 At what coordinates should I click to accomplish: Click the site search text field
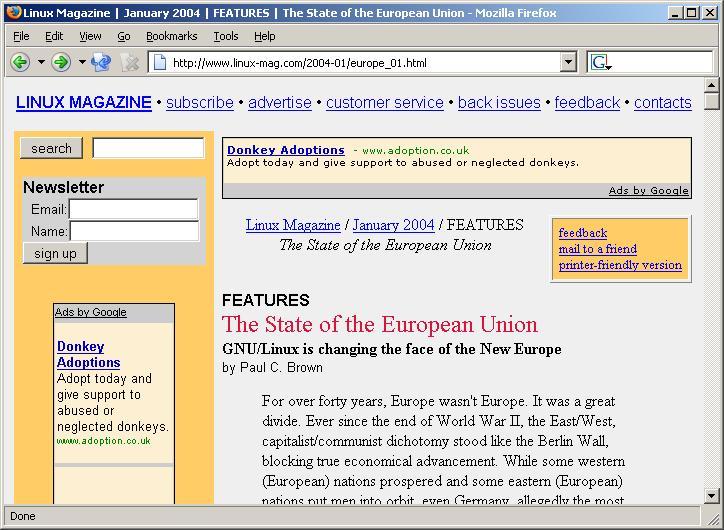148,148
